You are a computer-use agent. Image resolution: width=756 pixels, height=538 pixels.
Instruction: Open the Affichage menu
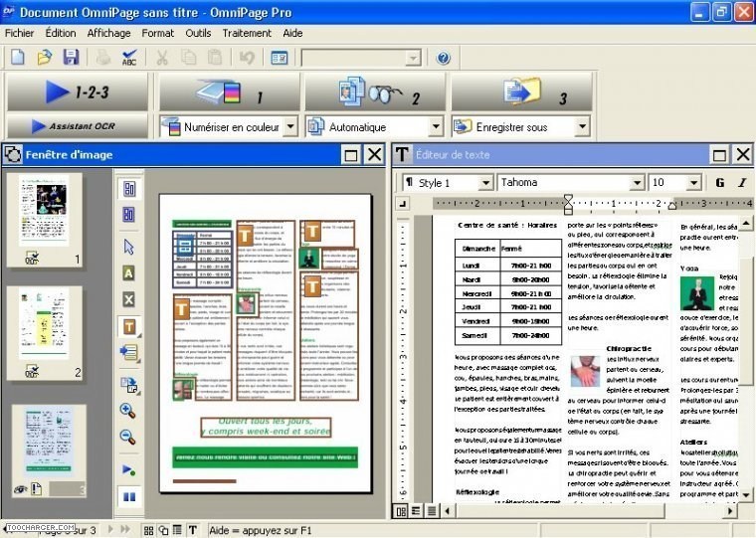(109, 33)
